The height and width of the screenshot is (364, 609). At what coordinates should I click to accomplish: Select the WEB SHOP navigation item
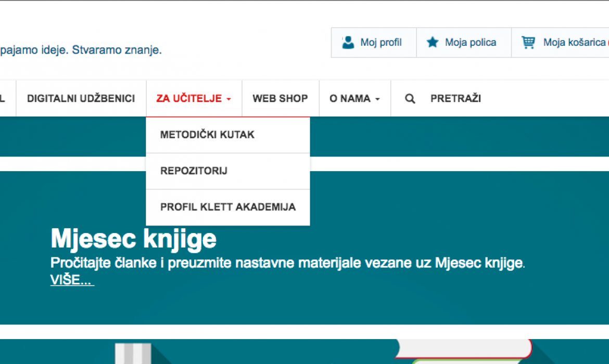[x=280, y=98]
